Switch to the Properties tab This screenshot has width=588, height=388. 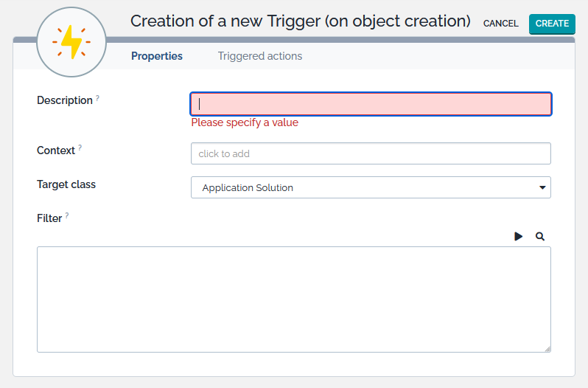[157, 56]
